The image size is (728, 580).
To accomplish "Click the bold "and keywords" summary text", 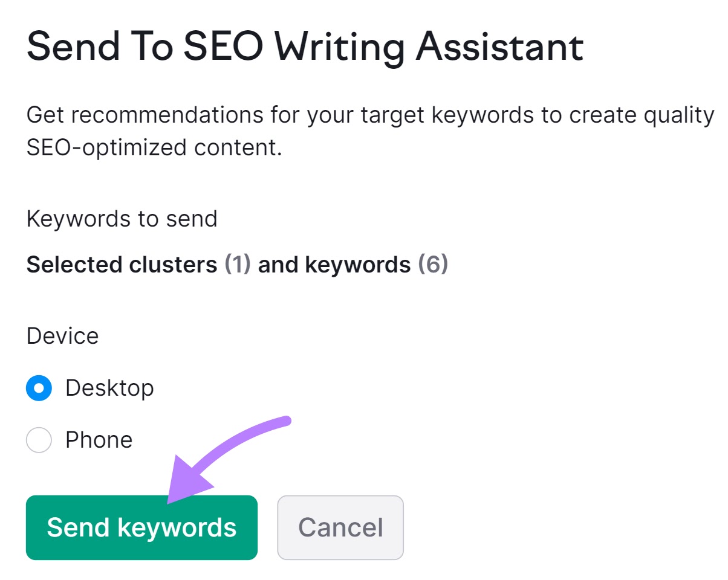I will coord(334,265).
